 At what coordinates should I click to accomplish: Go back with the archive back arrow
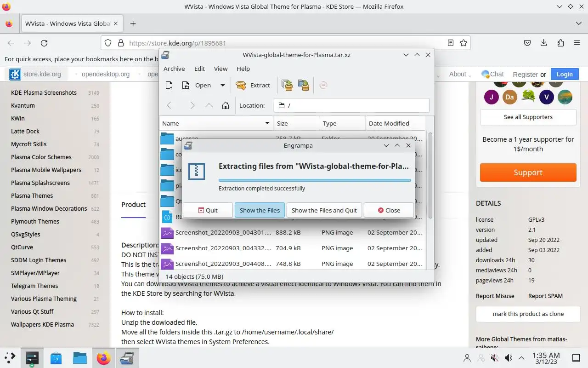169,105
